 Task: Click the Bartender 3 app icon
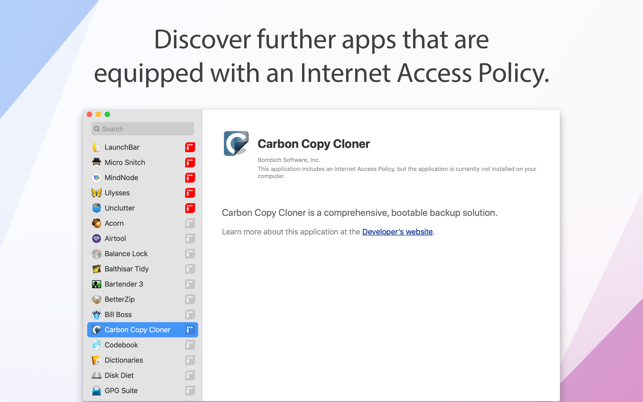96,284
